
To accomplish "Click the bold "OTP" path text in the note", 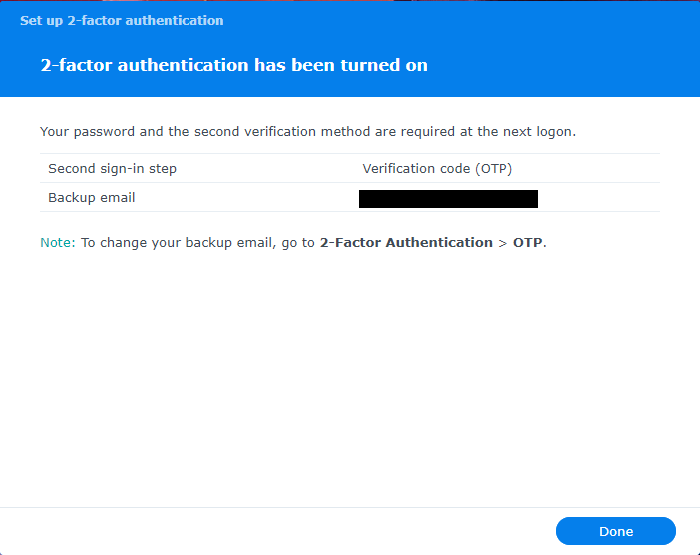I will [x=527, y=243].
